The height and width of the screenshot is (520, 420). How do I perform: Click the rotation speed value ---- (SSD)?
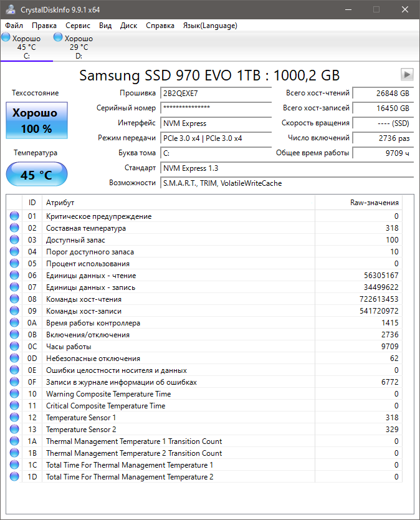pos(383,123)
